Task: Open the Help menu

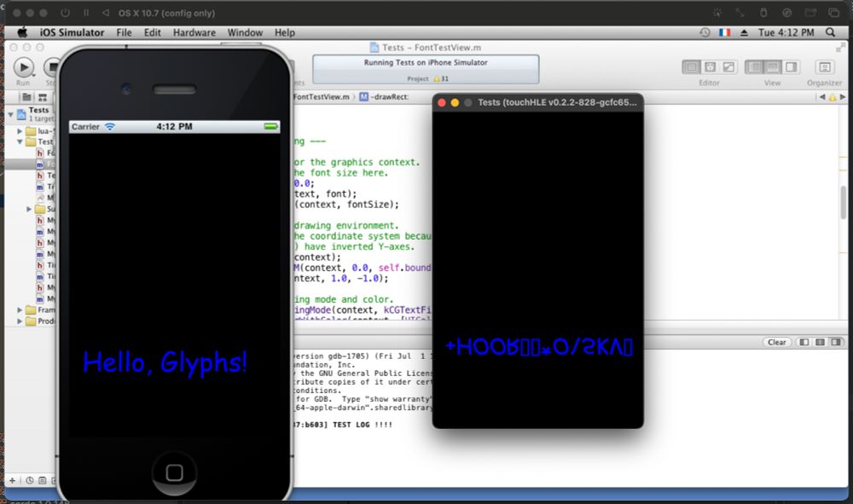Action: point(285,32)
